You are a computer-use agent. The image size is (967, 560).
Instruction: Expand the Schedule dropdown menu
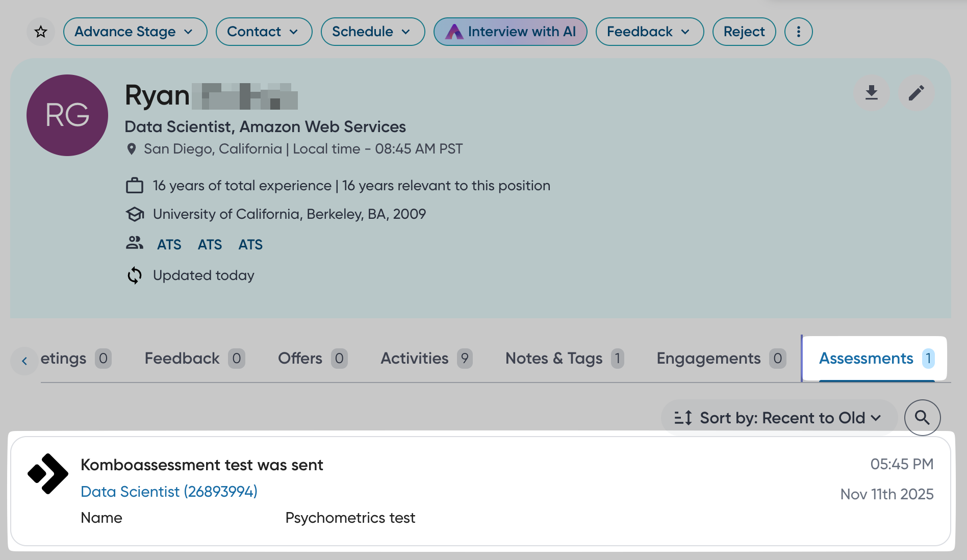[372, 32]
